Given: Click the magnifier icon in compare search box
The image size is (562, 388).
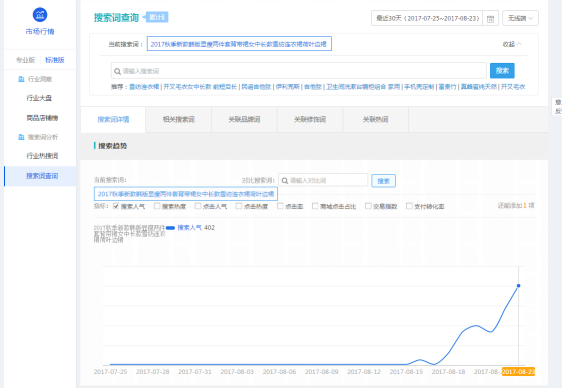Looking at the screenshot, I should tap(285, 181).
